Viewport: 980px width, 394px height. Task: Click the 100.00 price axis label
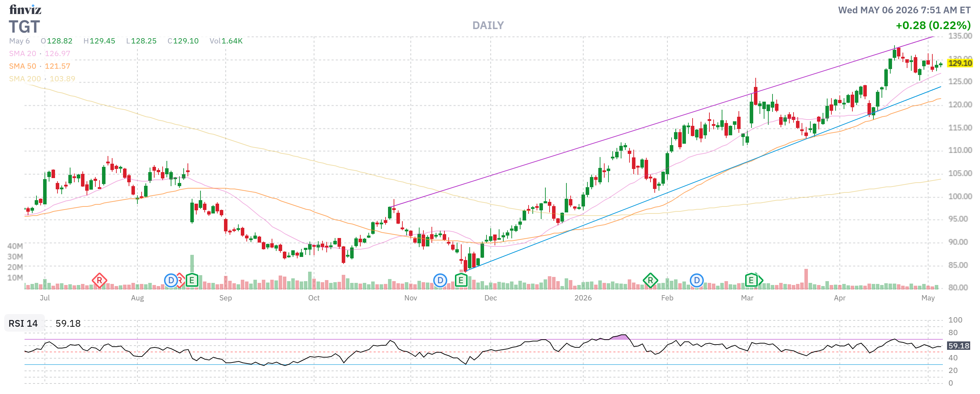pos(960,197)
